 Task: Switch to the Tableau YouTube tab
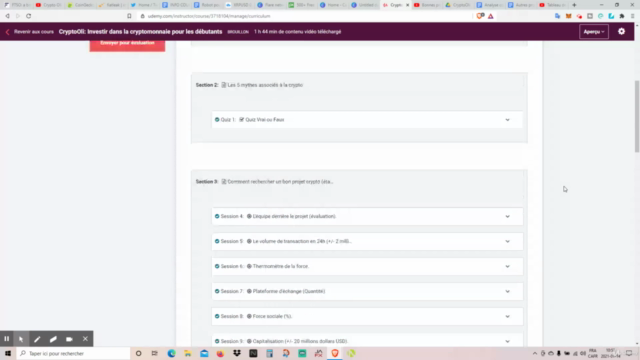point(553,5)
